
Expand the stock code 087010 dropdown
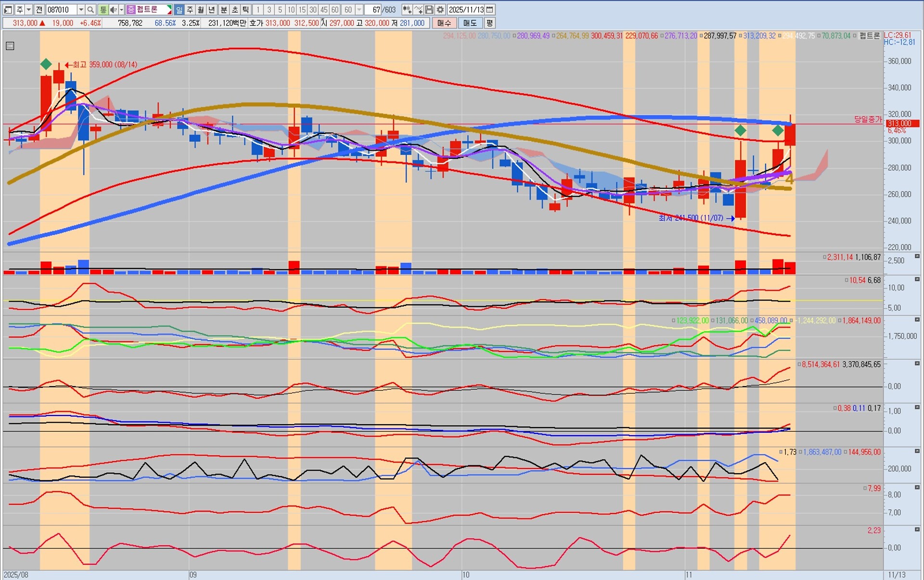coord(81,10)
